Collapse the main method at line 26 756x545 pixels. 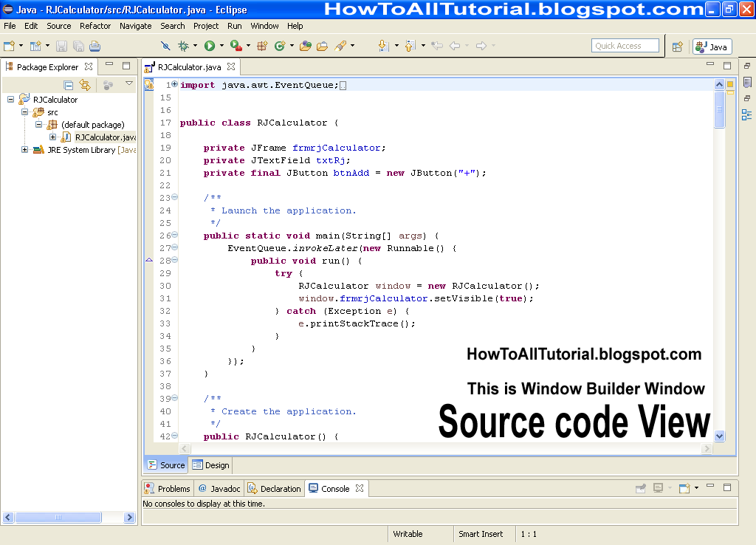(x=174, y=235)
